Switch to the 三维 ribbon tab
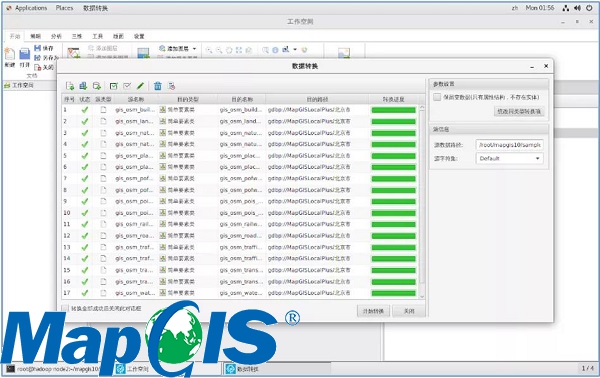The height and width of the screenshot is (378, 600). point(77,36)
